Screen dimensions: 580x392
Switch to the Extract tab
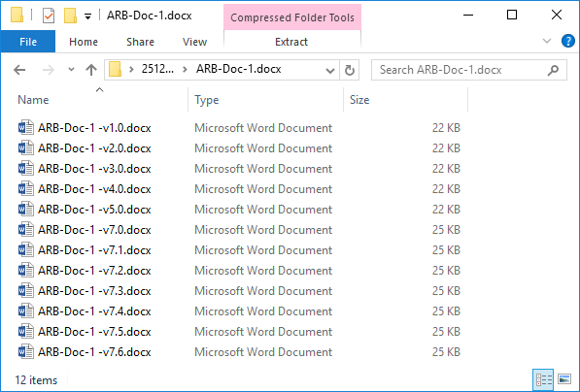[291, 42]
